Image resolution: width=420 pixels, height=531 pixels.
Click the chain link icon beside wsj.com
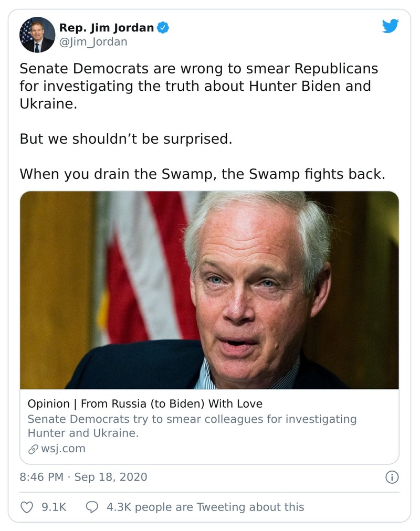[x=33, y=449]
